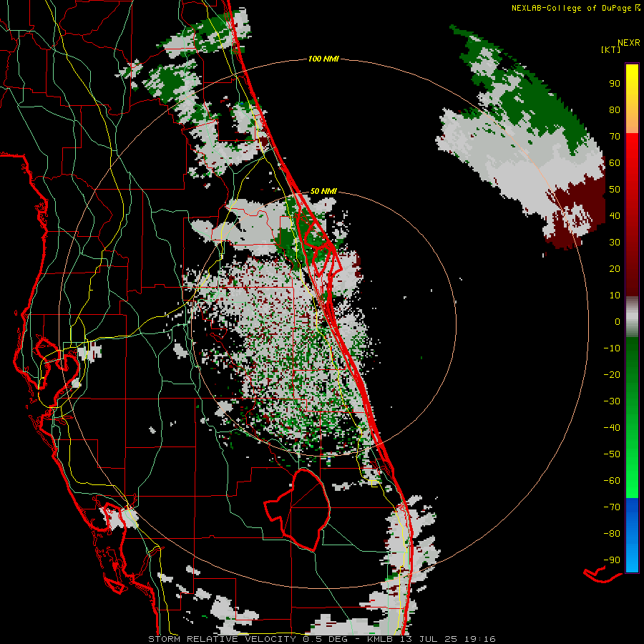The image size is (644, 644).
Task: Click the 40 value on velocity scale
Action: coord(615,216)
